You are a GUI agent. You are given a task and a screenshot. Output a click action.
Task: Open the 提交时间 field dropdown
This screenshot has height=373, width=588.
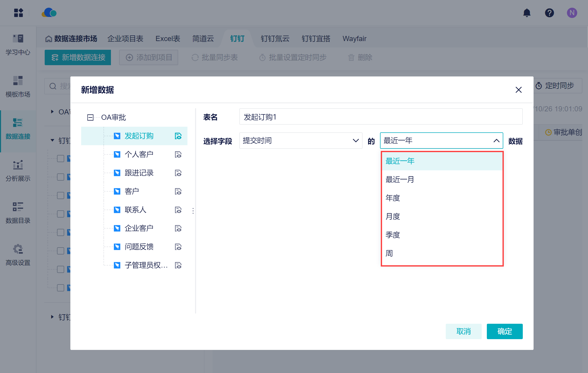(300, 141)
